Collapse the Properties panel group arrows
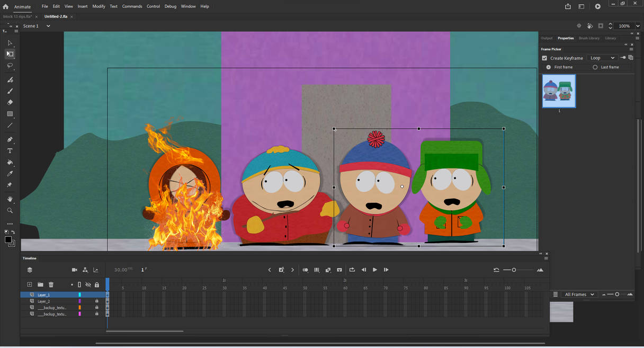Screen dimensions: 644x348 pyautogui.click(x=632, y=33)
